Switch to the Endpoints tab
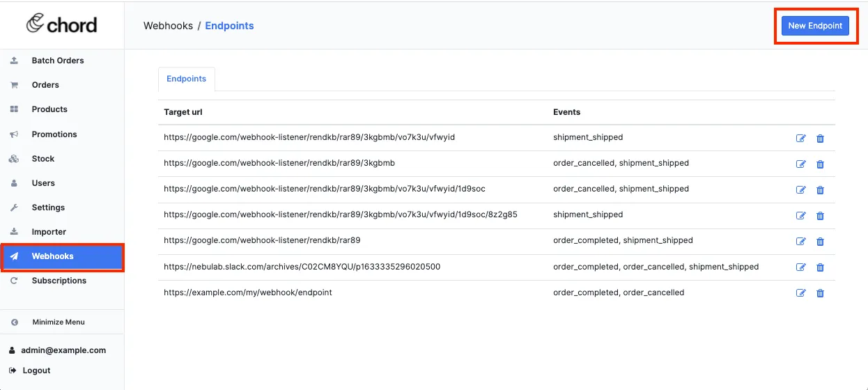The image size is (868, 390). (187, 79)
